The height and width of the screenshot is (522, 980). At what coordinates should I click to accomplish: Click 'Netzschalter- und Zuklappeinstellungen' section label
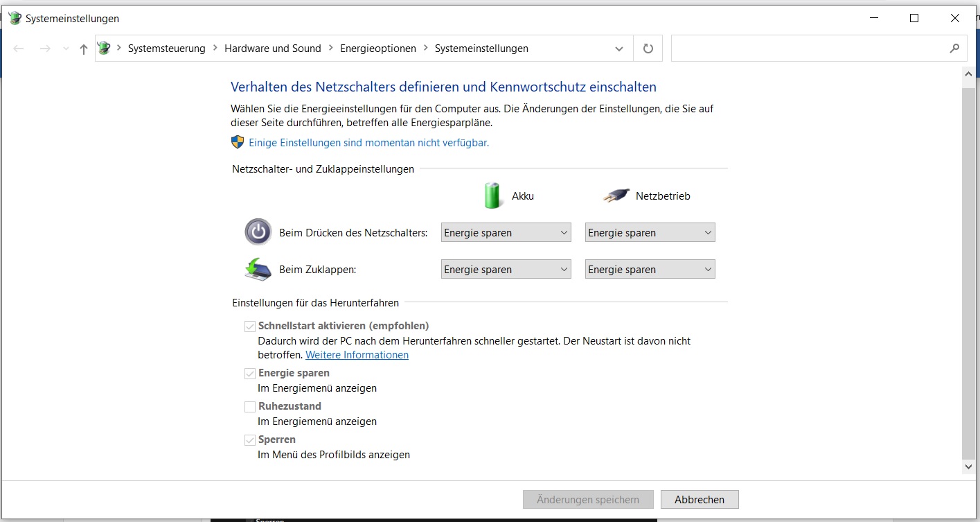[x=323, y=169]
